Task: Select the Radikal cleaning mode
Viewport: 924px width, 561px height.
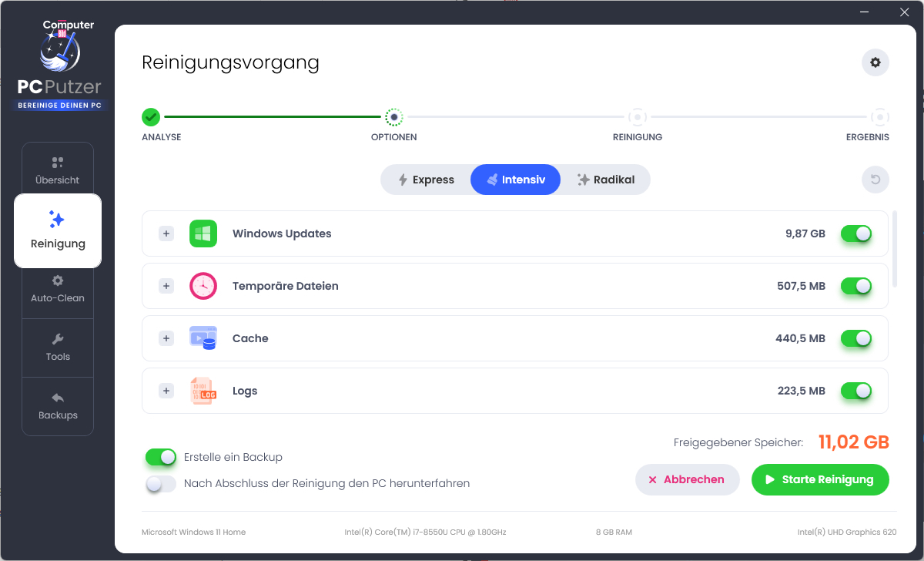Action: tap(604, 179)
